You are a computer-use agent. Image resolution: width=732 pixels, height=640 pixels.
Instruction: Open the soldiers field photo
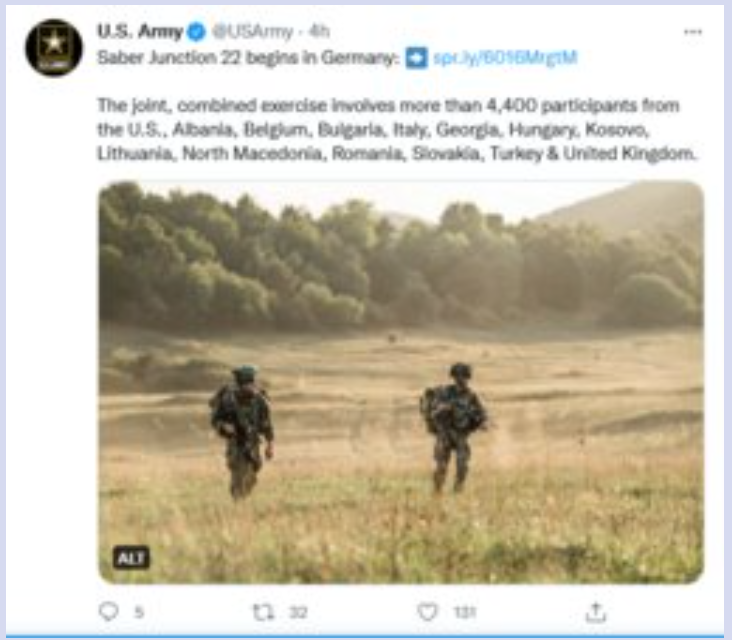[x=401, y=382]
